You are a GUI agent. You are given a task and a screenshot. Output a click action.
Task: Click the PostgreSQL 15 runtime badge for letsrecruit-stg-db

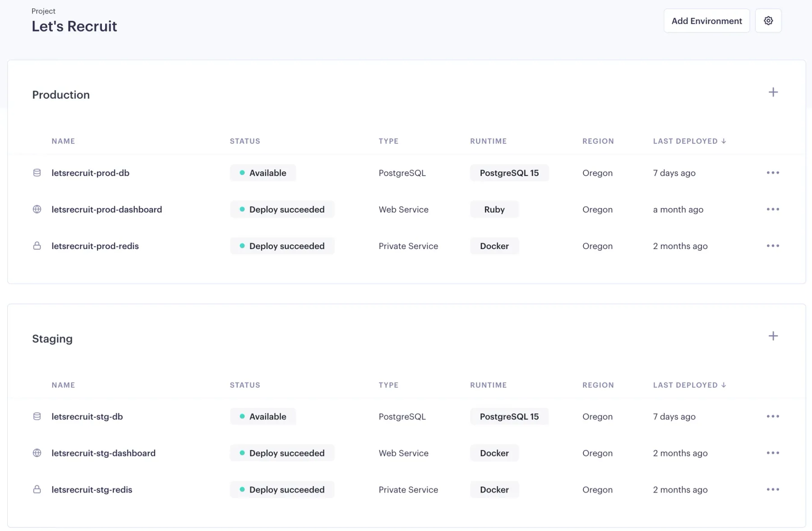509,416
